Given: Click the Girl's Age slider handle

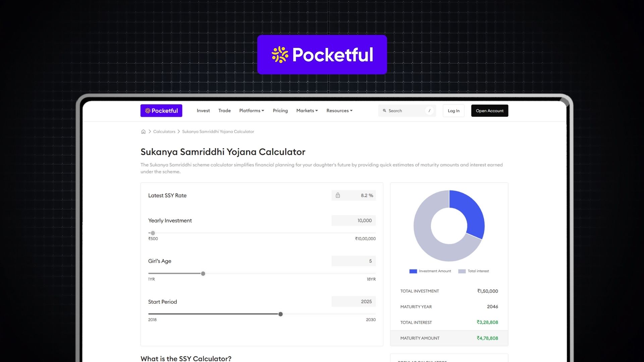Looking at the screenshot, I should (x=203, y=274).
